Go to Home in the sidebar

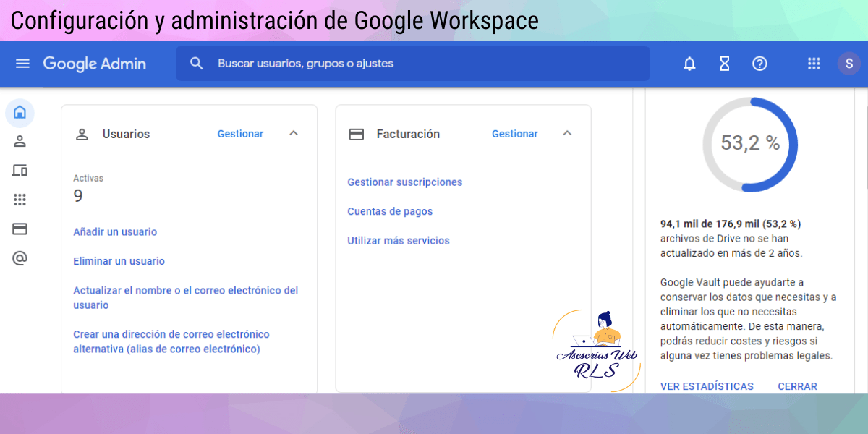click(20, 112)
